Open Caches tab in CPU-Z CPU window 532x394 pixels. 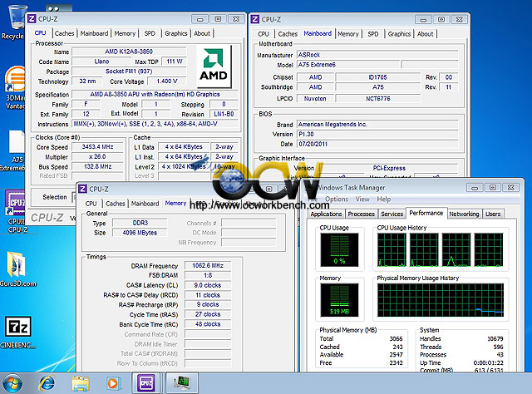(64, 33)
